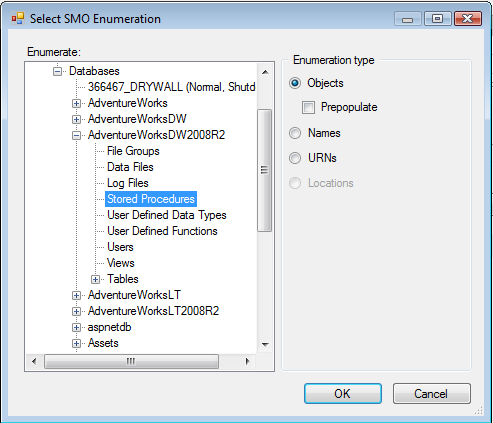Enable the Prepopulate checkbox

[x=308, y=107]
